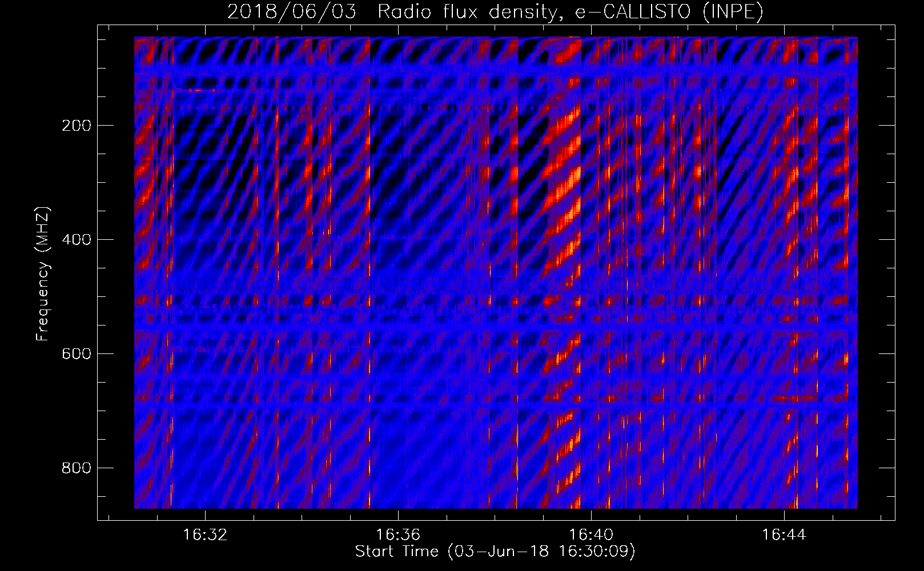Image resolution: width=924 pixels, height=571 pixels.
Task: Click the 16:36 time tick label
Action: (x=398, y=534)
